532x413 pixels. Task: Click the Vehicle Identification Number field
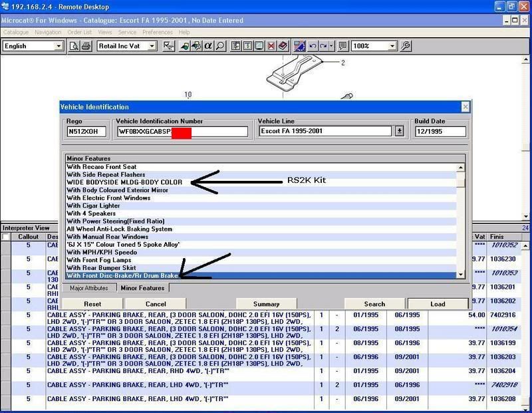pyautogui.click(x=182, y=131)
